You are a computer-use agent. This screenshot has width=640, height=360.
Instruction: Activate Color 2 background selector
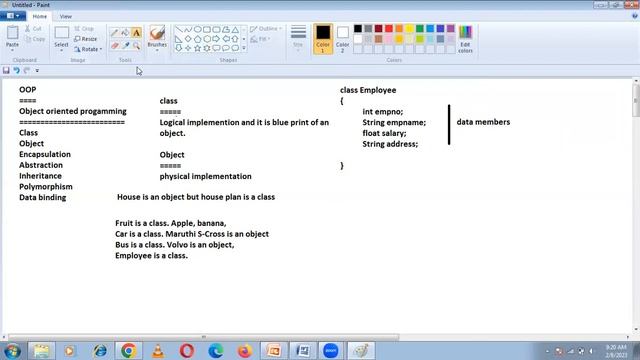tap(342, 39)
